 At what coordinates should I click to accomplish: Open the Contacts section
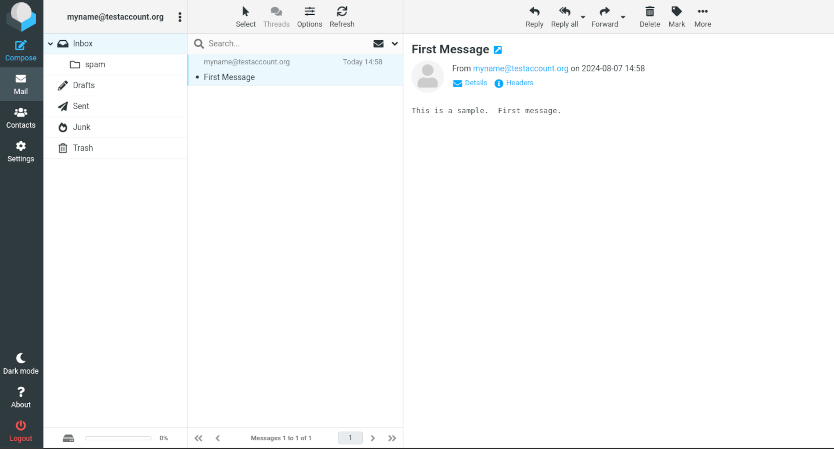click(21, 117)
